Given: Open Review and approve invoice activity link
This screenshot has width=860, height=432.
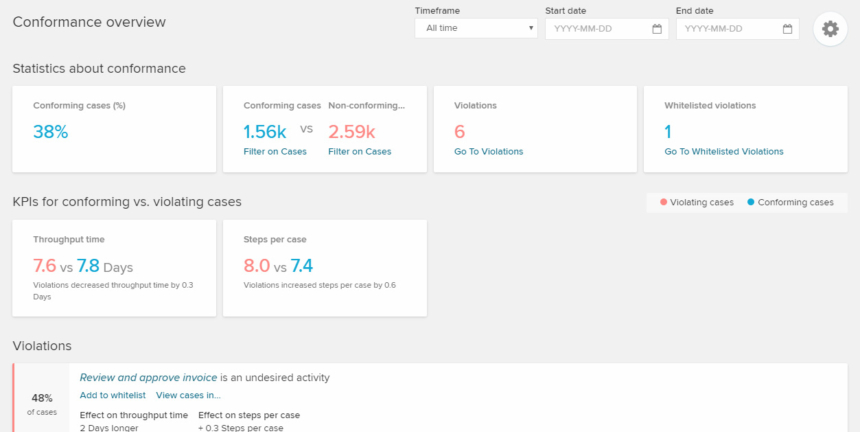Looking at the screenshot, I should tap(149, 378).
